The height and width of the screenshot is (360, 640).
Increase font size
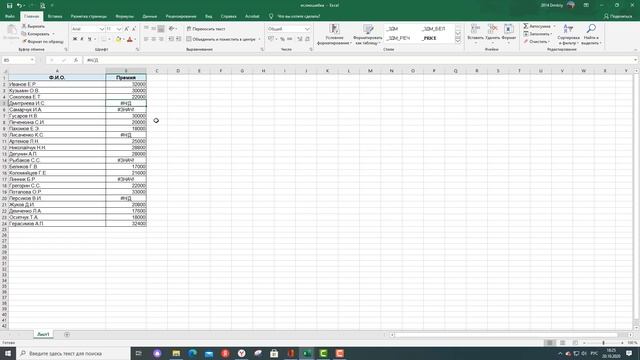[x=127, y=29]
